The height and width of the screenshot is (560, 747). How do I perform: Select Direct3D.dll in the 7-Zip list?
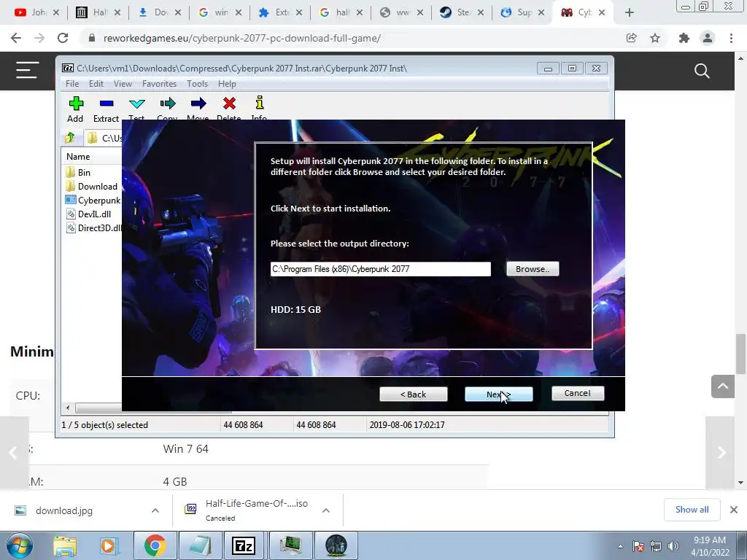(98, 227)
